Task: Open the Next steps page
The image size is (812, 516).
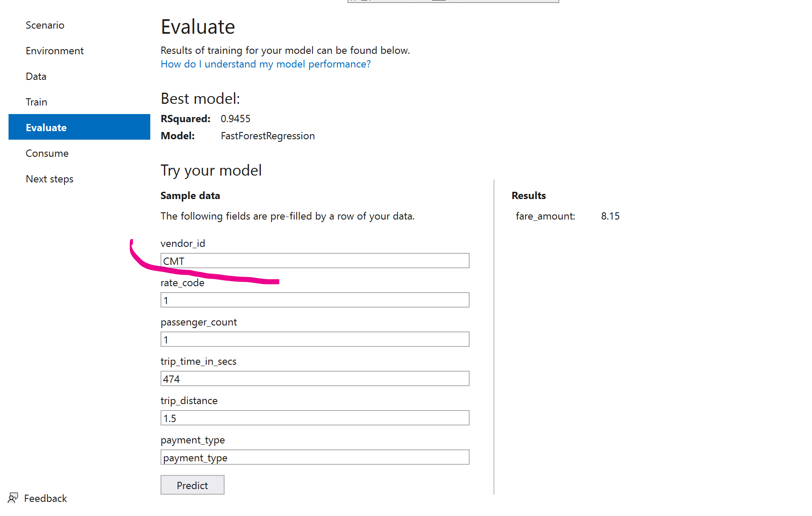Action: [50, 179]
